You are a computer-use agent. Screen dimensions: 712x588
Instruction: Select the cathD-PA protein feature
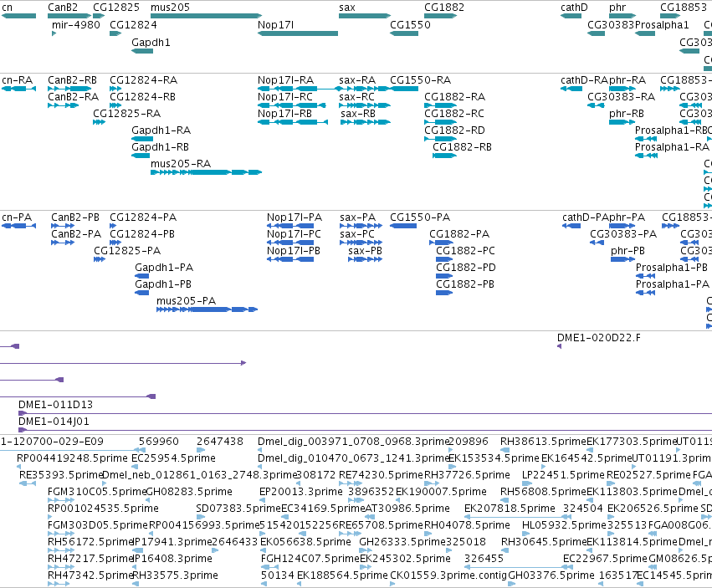(571, 226)
